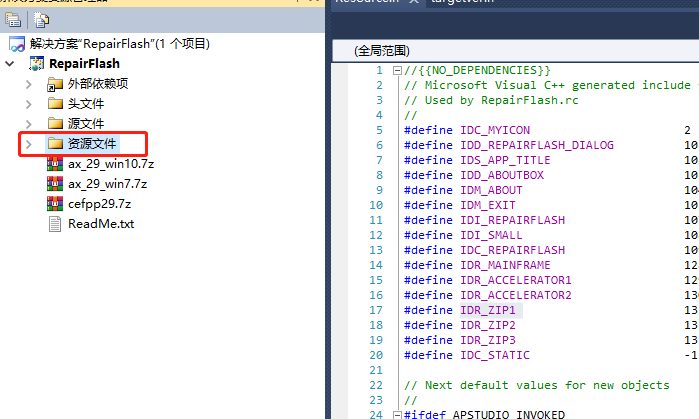Image resolution: width=699 pixels, height=419 pixels.
Task: Click IDC_STATIC on line 20
Action: tap(495, 355)
